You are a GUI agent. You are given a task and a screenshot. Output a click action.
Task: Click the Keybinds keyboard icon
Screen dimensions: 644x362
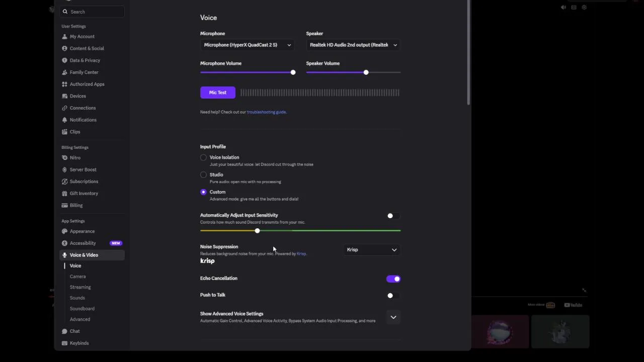click(64, 343)
